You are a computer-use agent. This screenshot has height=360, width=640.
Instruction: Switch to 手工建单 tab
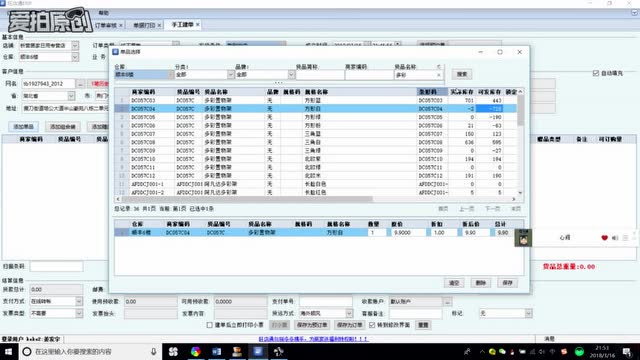[x=182, y=25]
